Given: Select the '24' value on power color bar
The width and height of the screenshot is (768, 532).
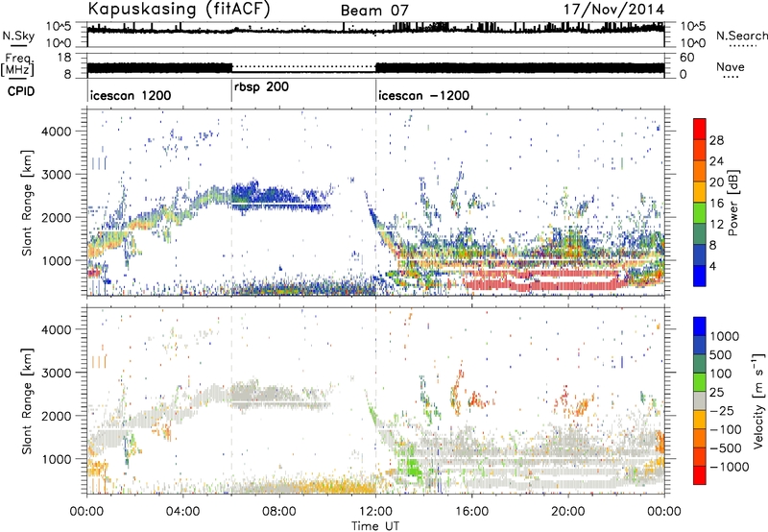Looking at the screenshot, I should pyautogui.click(x=716, y=161).
